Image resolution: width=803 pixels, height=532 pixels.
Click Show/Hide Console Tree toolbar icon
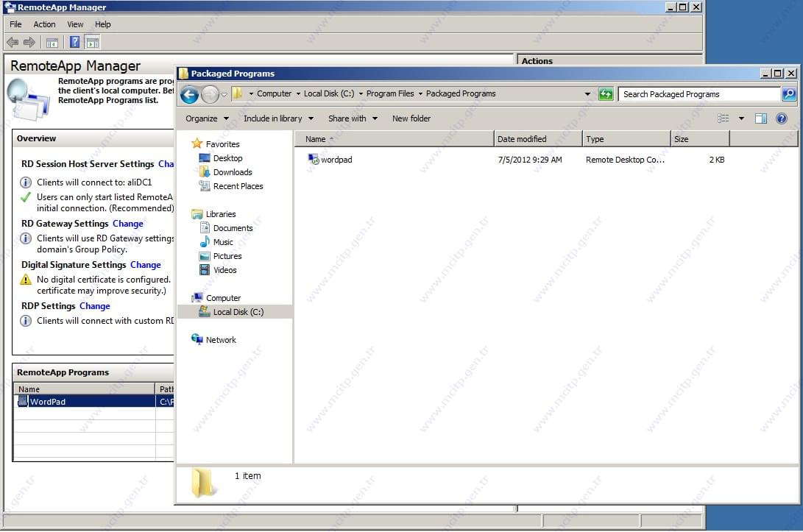pyautogui.click(x=52, y=43)
